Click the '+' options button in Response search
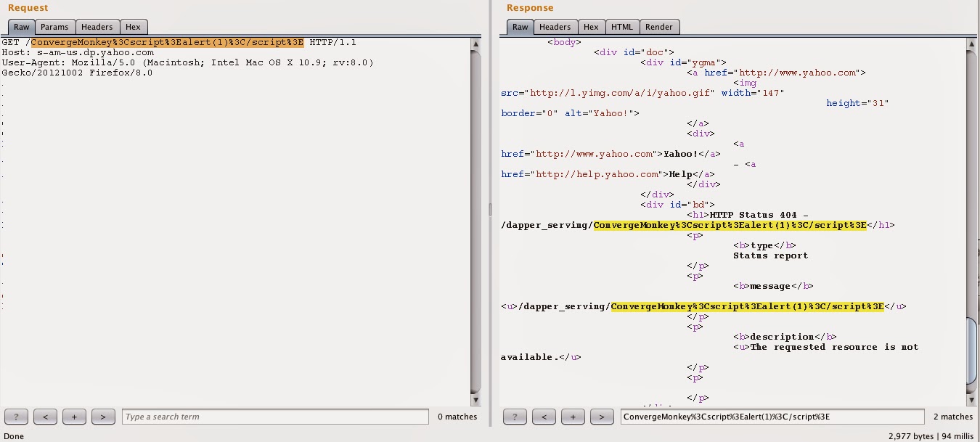The height and width of the screenshot is (442, 980). coord(573,417)
